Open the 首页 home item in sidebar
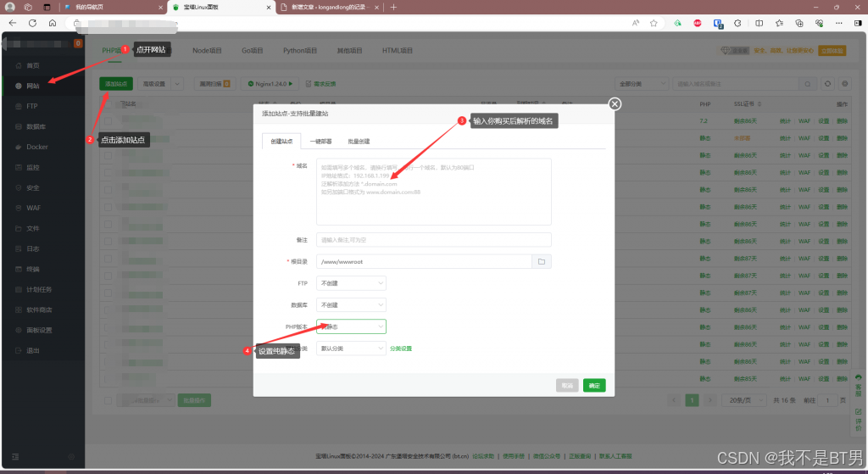 [x=33, y=65]
